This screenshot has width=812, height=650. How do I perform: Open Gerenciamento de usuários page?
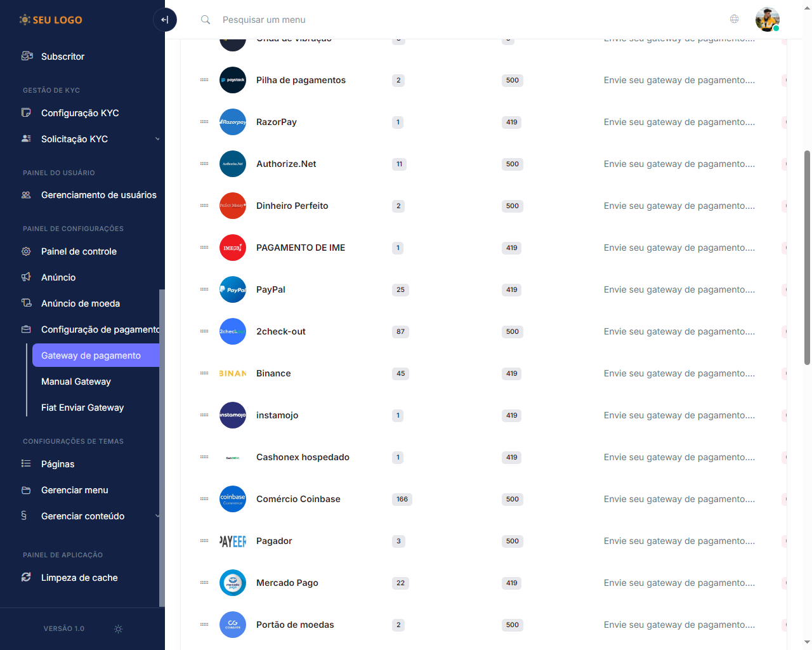(x=98, y=195)
